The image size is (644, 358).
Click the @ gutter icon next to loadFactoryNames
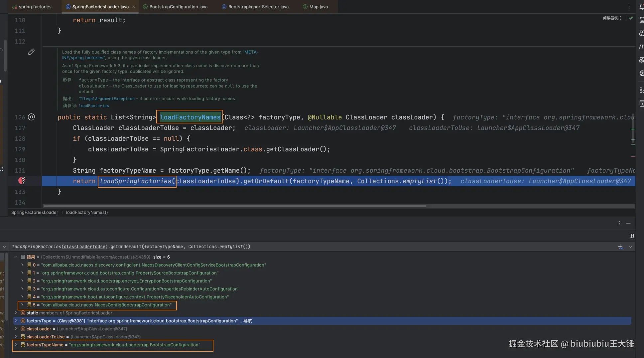(x=31, y=117)
